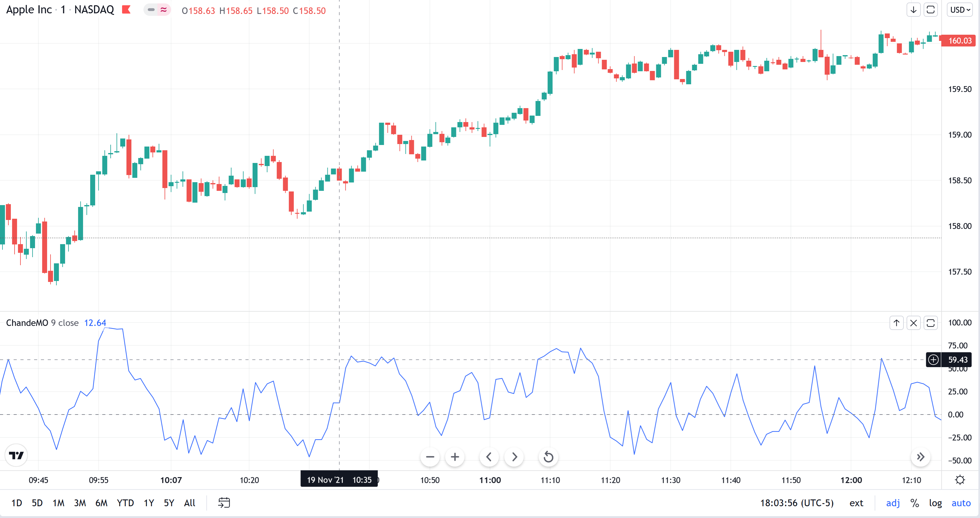Select the 1Y time range
The image size is (980, 518).
149,503
